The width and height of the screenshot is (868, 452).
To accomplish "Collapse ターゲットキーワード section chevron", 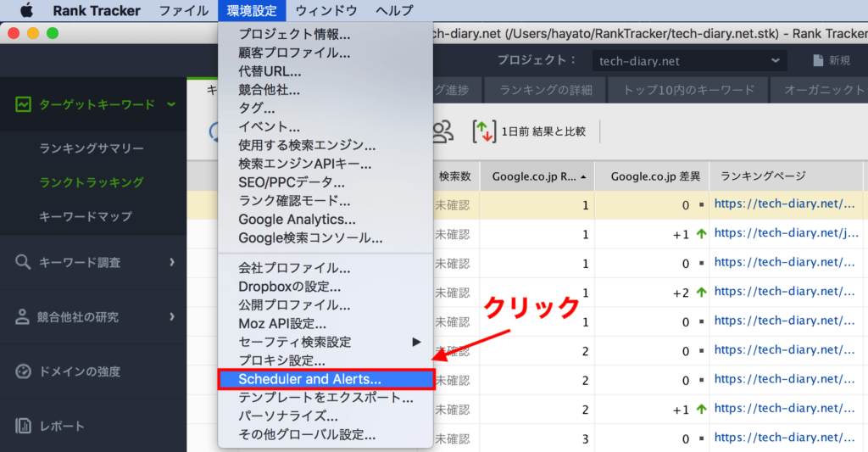I will coord(171,104).
